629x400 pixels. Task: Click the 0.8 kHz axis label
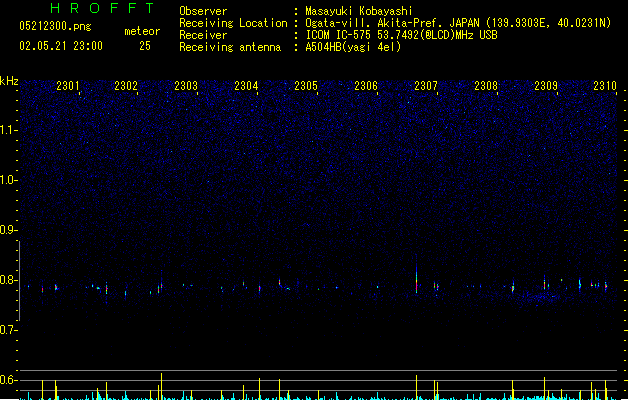[x=8, y=280]
